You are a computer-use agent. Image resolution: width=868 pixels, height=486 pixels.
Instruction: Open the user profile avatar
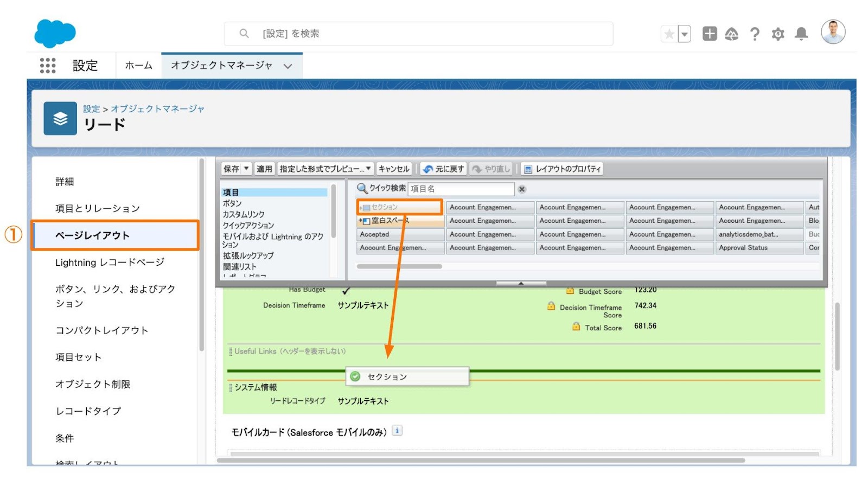point(833,32)
